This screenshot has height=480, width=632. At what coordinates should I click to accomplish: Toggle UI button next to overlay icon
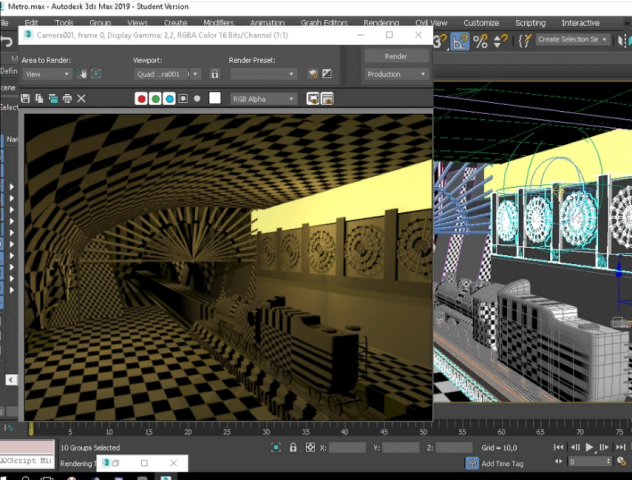(327, 99)
